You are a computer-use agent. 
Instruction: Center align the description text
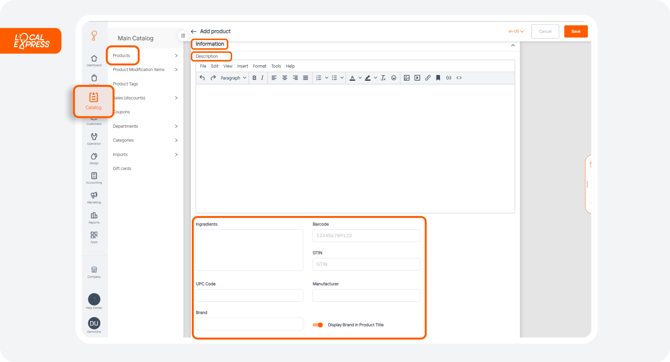click(285, 78)
